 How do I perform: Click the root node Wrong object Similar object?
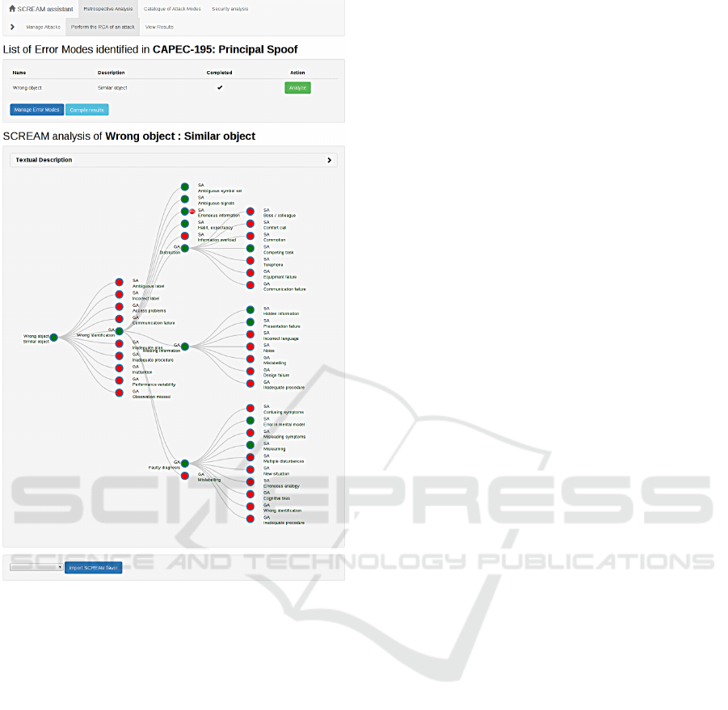click(53, 338)
